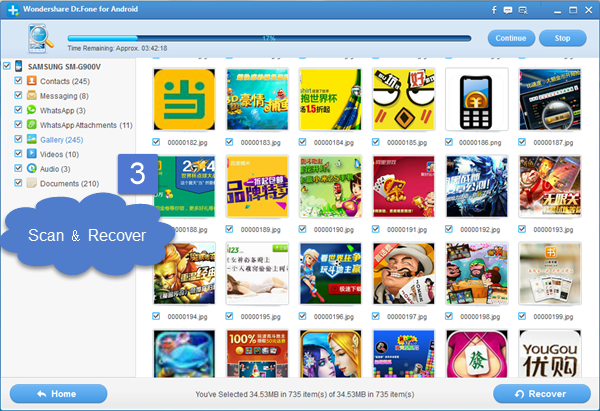Click the Time Remaining text
Viewport: 600px width, 411px height.
117,49
